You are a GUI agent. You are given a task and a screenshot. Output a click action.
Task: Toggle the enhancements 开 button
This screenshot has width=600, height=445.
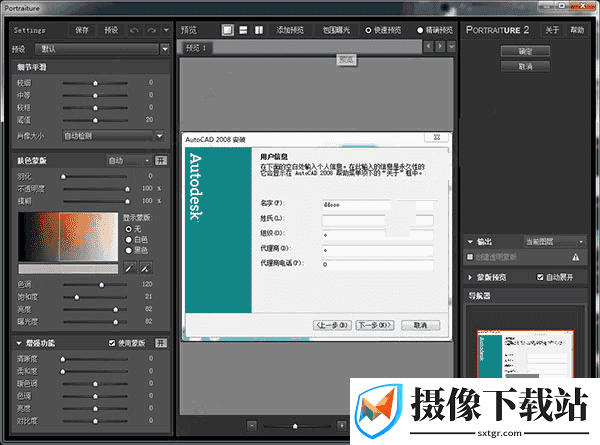[161, 343]
